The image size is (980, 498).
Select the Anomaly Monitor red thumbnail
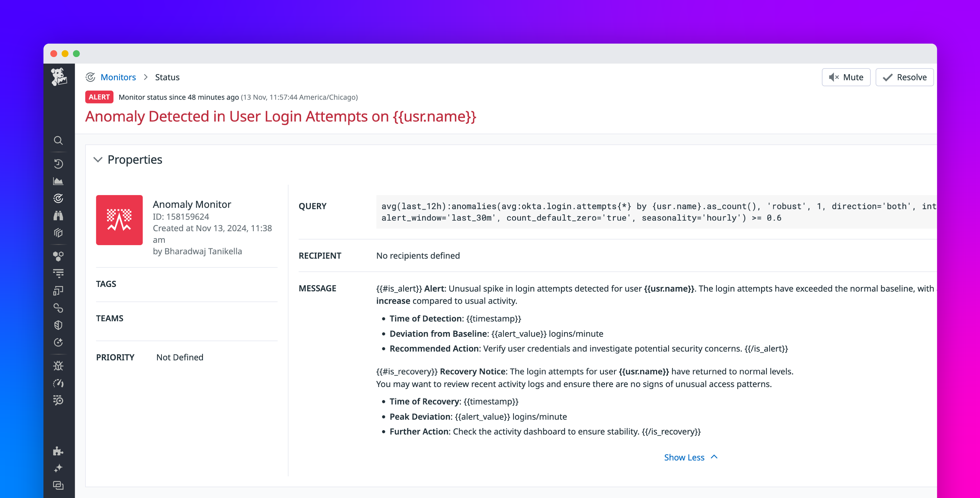[x=119, y=220]
